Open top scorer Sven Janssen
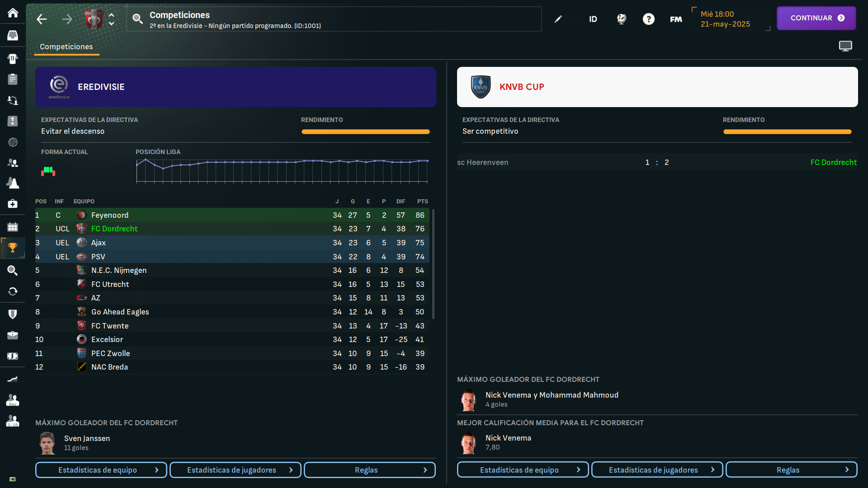Viewport: 868px width, 488px height. (87, 438)
